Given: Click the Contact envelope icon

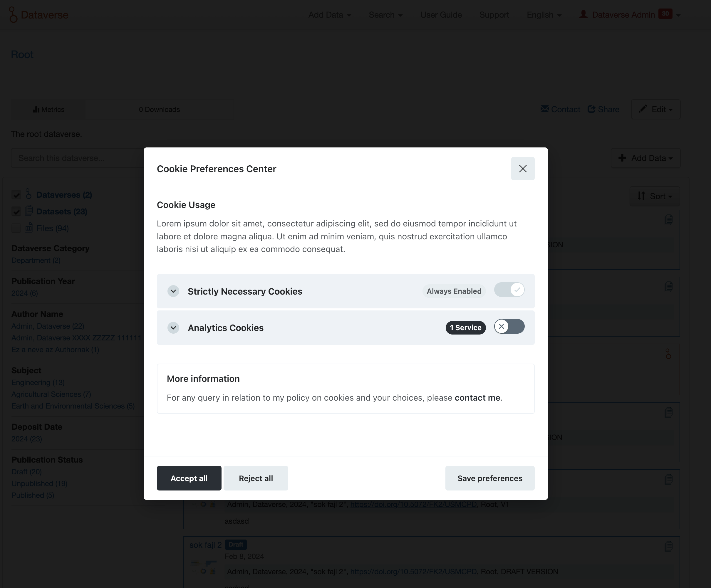Looking at the screenshot, I should pyautogui.click(x=544, y=109).
